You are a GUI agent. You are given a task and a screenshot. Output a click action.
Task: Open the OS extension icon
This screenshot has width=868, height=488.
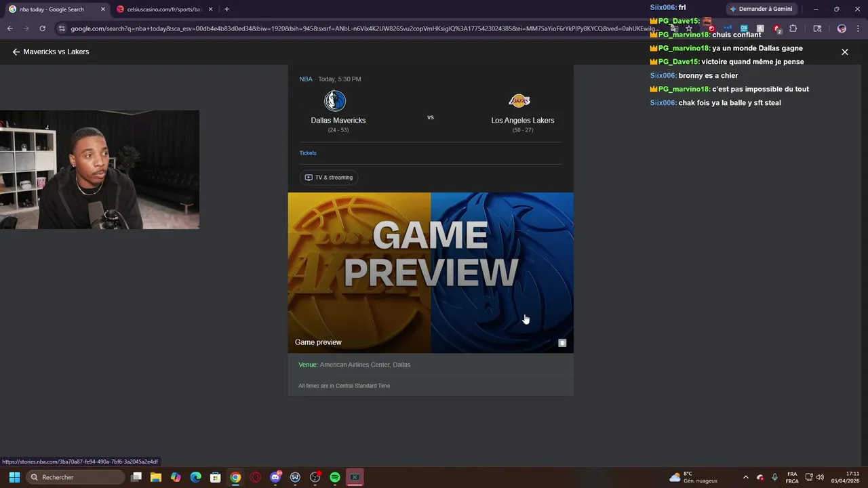(744, 28)
